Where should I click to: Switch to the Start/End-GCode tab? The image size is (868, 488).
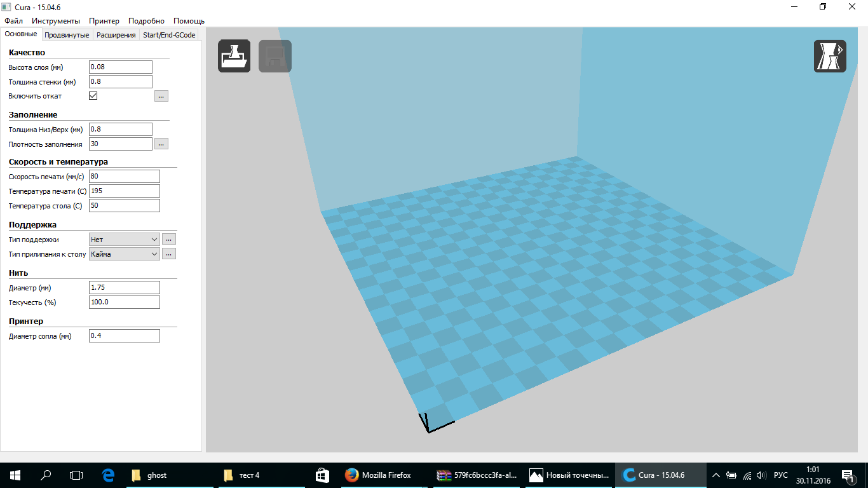click(169, 35)
